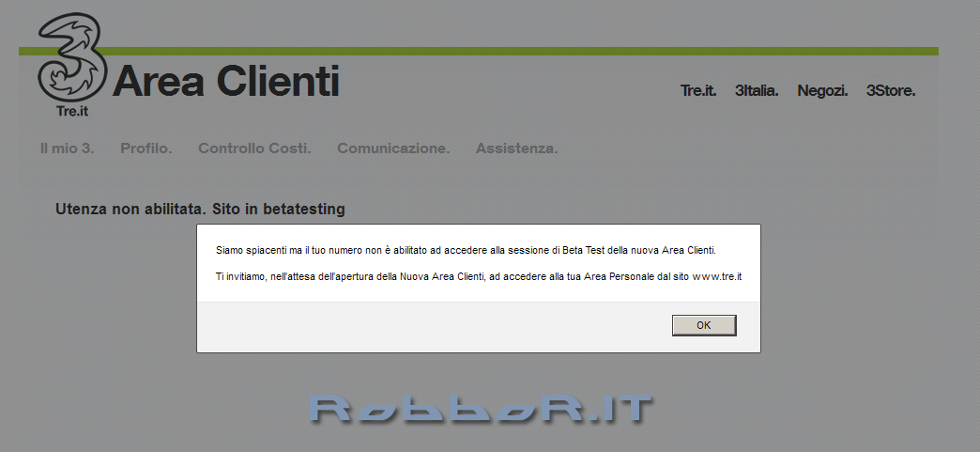Open the Assistenza menu
Screen dimensions: 980x452
click(516, 148)
